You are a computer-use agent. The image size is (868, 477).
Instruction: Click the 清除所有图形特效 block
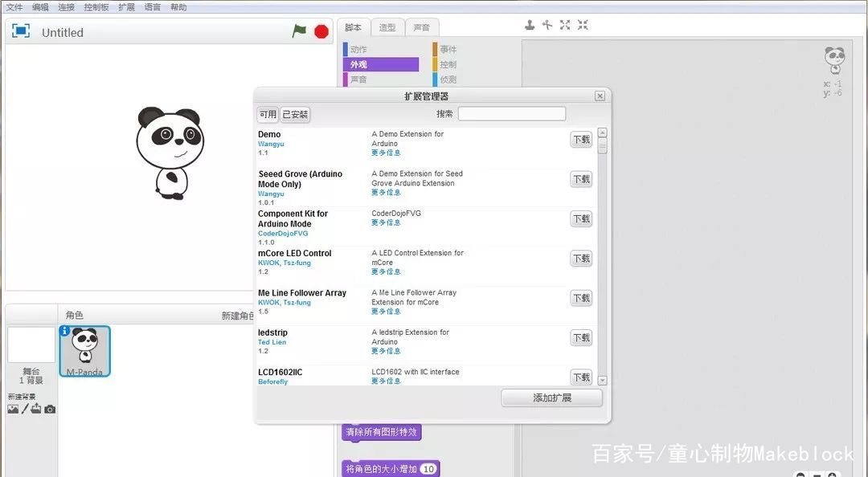click(382, 431)
